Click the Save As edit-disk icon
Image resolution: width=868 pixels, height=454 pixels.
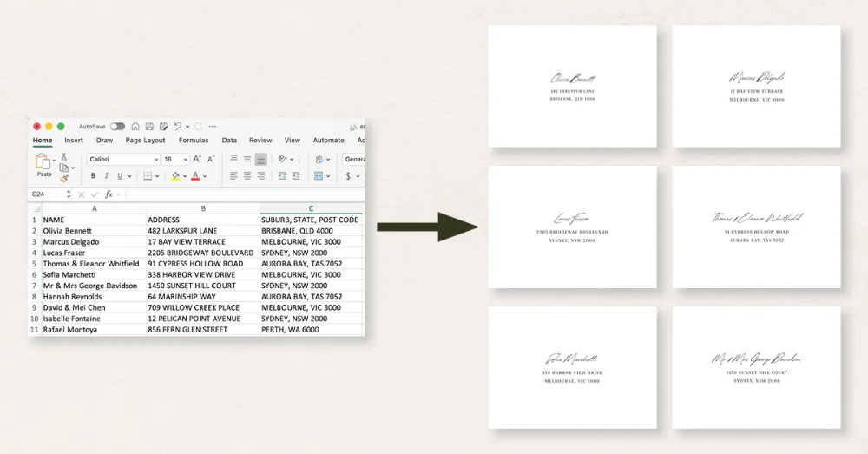coord(164,126)
